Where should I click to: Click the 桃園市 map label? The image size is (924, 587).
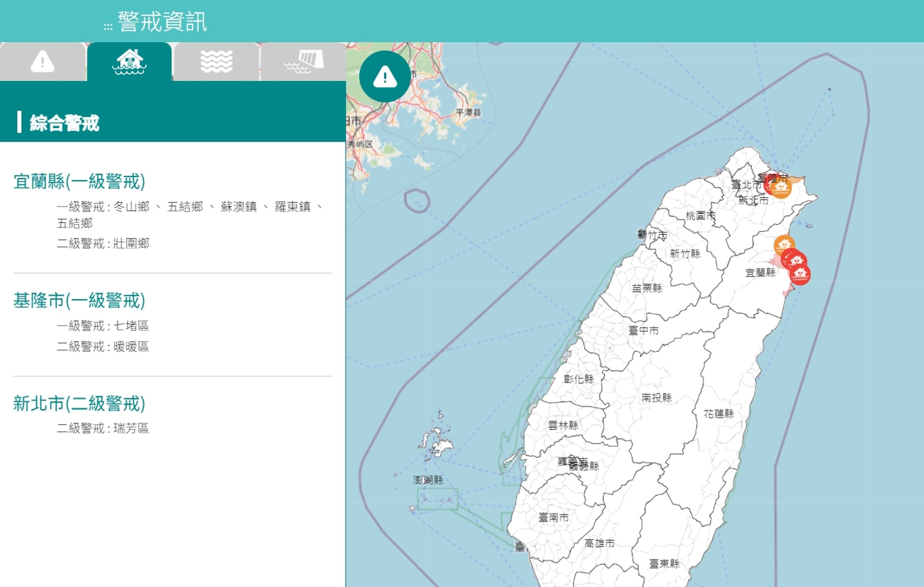701,216
